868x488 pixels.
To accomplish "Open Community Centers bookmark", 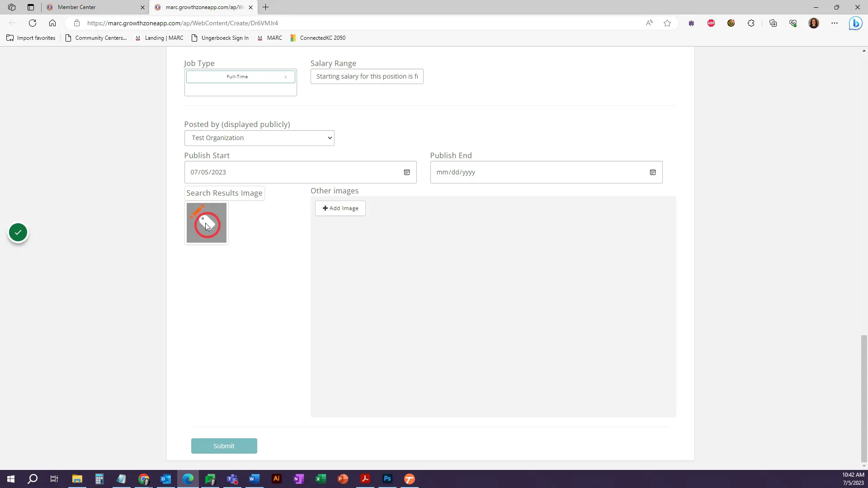I will coord(96,38).
